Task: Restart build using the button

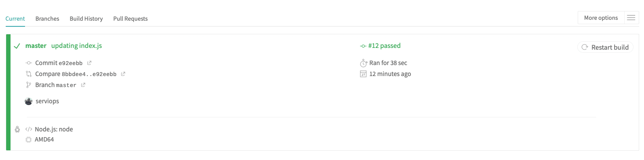Action: point(605,47)
